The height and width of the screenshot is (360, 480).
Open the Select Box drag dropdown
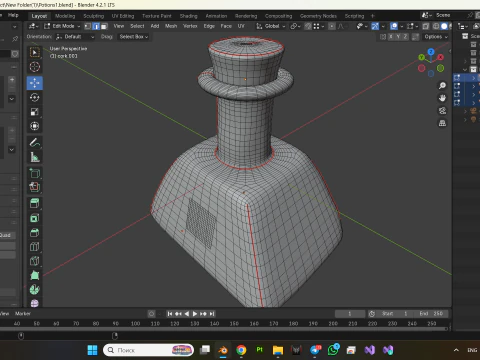click(134, 37)
